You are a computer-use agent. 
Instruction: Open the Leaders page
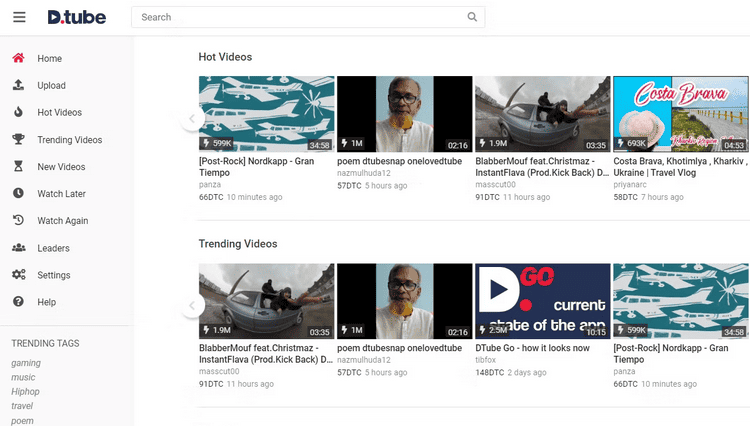(53, 247)
